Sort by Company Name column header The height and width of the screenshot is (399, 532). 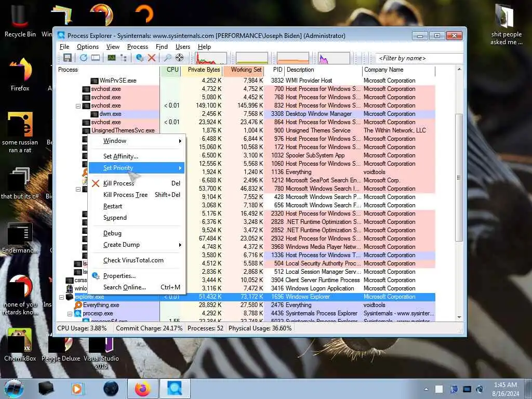398,70
